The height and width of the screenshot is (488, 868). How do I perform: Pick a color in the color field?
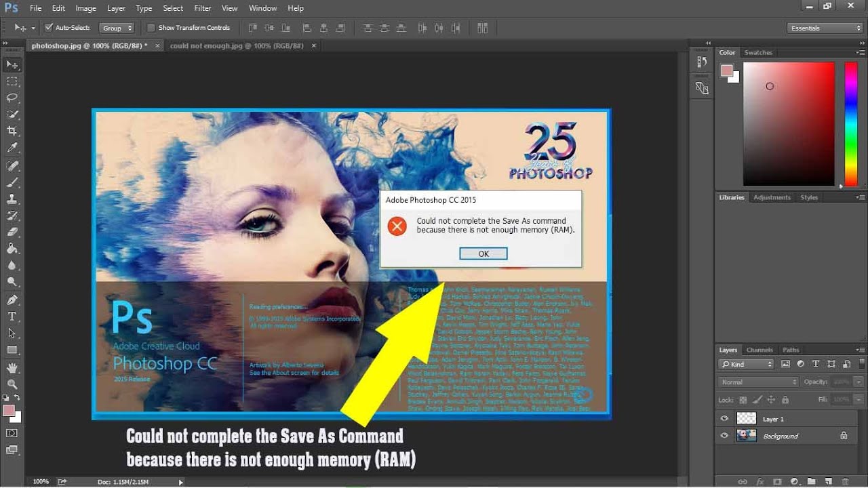pos(789,124)
